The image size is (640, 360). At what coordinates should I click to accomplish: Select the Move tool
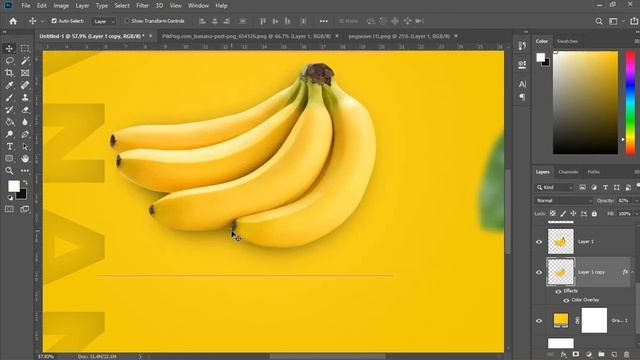[x=9, y=48]
